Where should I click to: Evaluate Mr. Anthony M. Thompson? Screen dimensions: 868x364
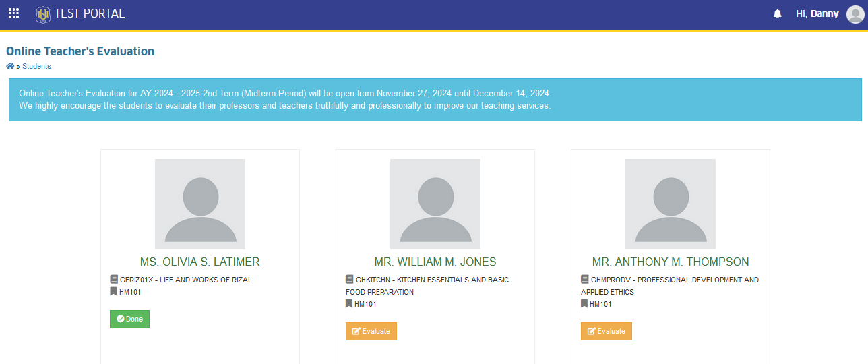607,331
